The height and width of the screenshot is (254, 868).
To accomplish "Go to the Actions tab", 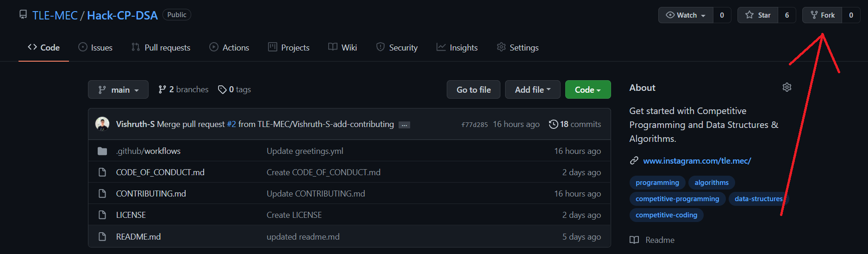I will (229, 47).
